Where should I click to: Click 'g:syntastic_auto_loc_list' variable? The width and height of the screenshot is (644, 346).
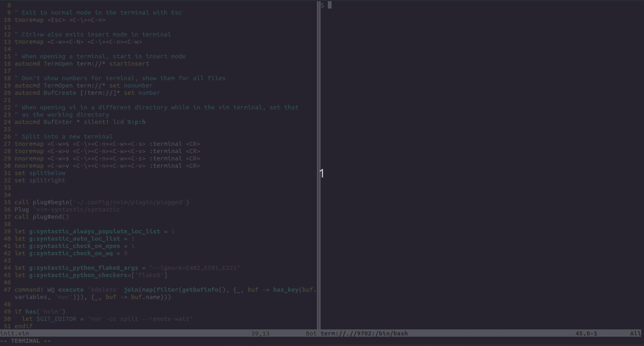point(74,239)
